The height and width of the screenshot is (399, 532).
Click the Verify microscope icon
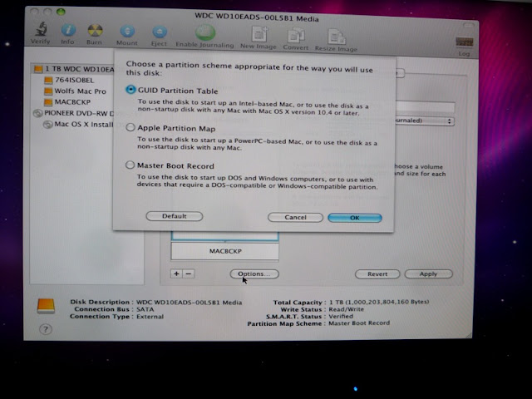[41, 30]
